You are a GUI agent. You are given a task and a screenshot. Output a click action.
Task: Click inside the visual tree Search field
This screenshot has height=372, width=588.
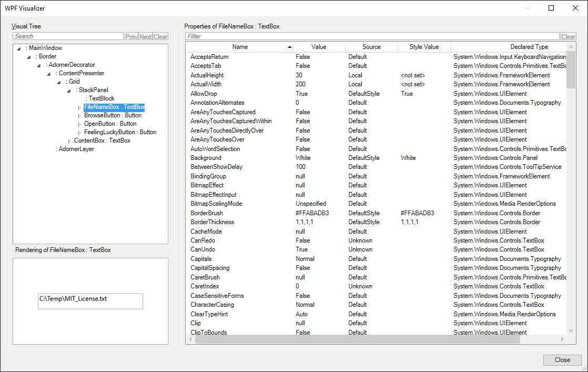pos(68,36)
